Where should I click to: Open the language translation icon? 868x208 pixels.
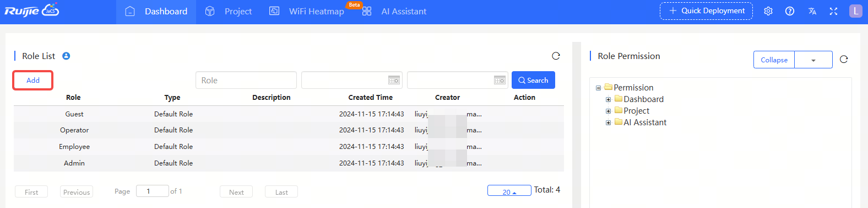tap(812, 11)
